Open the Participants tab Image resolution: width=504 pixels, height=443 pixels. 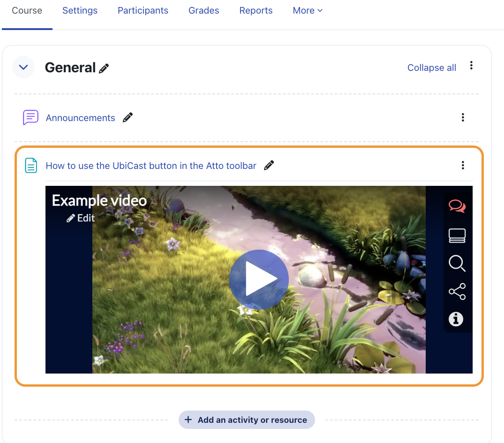[x=143, y=11]
